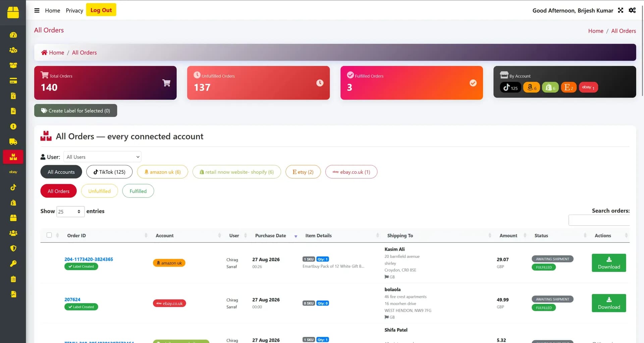Viewport: 644px width, 343px height.
Task: Click the Unfulfilled Orders 137 card
Action: pos(258,83)
